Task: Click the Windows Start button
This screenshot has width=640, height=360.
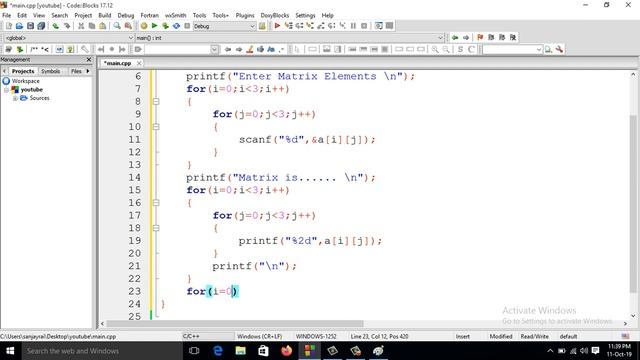Action: (x=10, y=351)
